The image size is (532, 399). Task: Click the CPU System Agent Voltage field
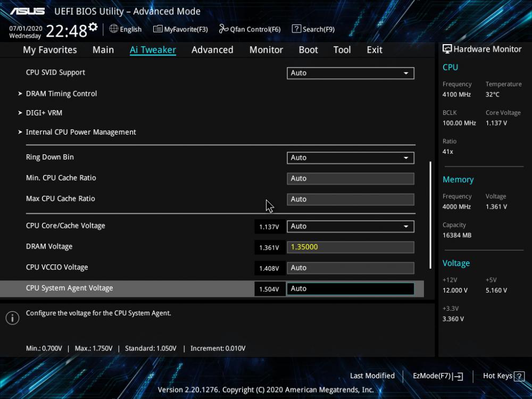point(351,289)
